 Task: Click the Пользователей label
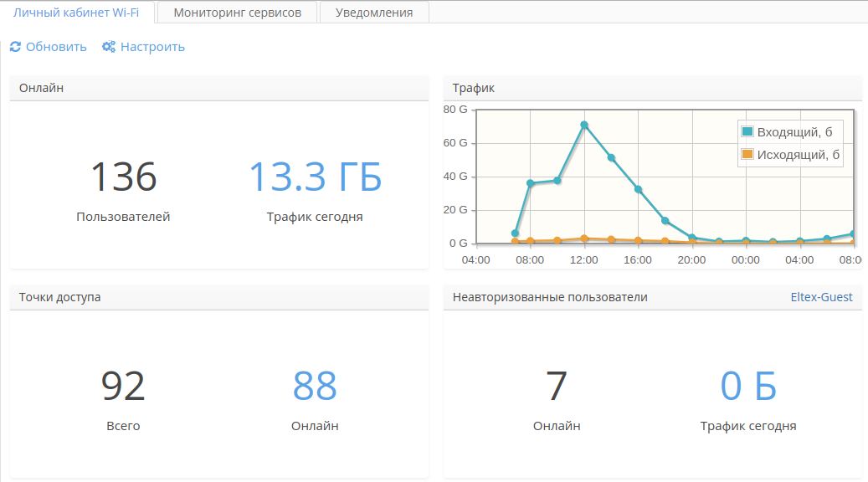click(x=123, y=217)
